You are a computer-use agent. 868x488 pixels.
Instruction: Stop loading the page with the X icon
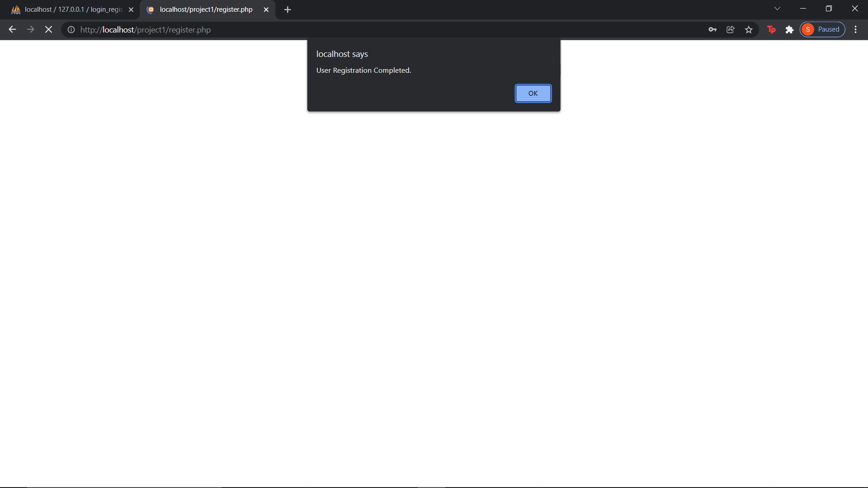click(x=48, y=29)
